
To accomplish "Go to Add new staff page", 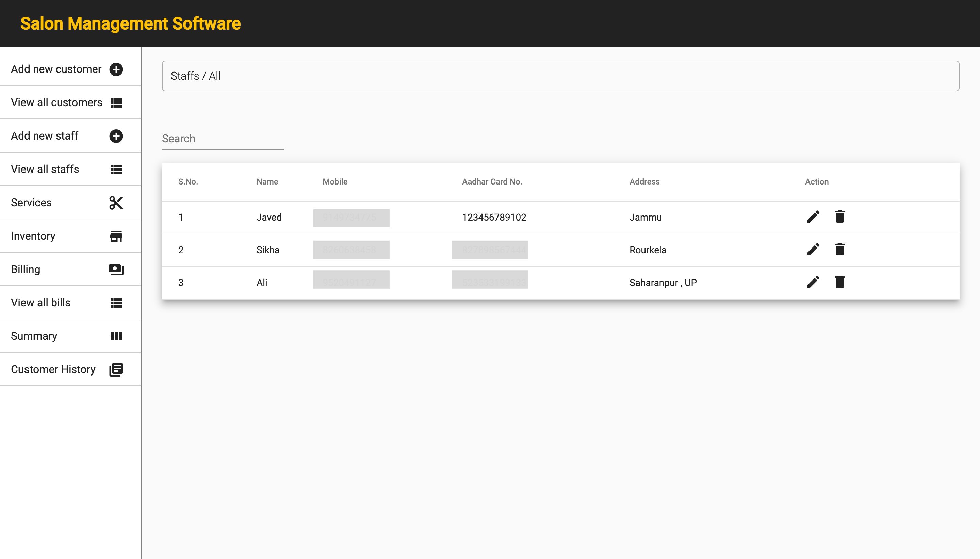I will (45, 136).
